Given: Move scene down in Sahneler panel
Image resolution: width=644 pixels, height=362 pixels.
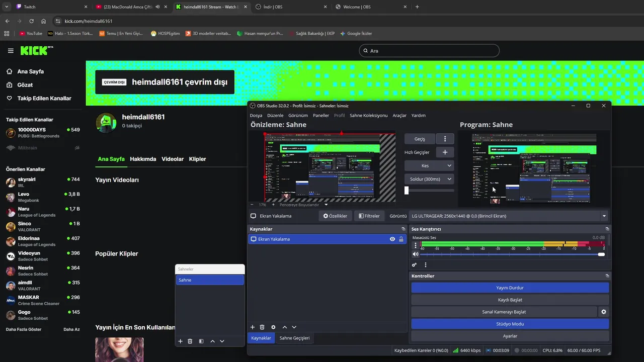Looking at the screenshot, I should pyautogui.click(x=222, y=341).
